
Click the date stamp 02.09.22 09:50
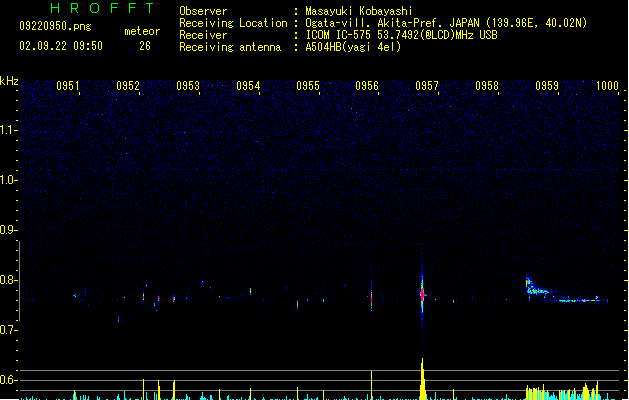pos(61,46)
